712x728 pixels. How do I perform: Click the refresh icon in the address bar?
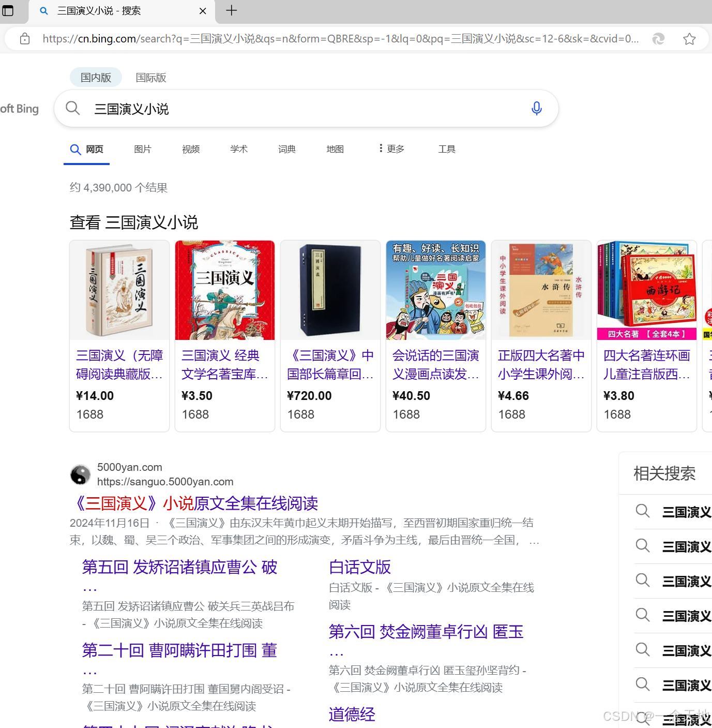658,39
